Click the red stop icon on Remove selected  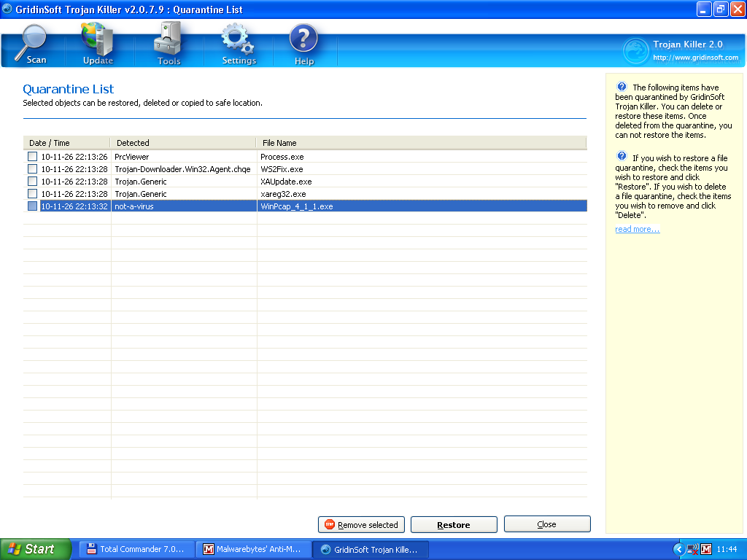pyautogui.click(x=329, y=524)
